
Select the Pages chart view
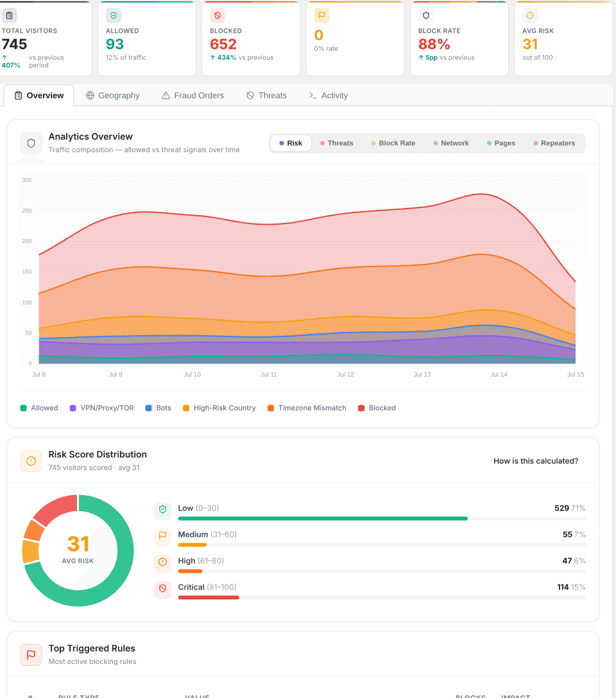pyautogui.click(x=501, y=143)
